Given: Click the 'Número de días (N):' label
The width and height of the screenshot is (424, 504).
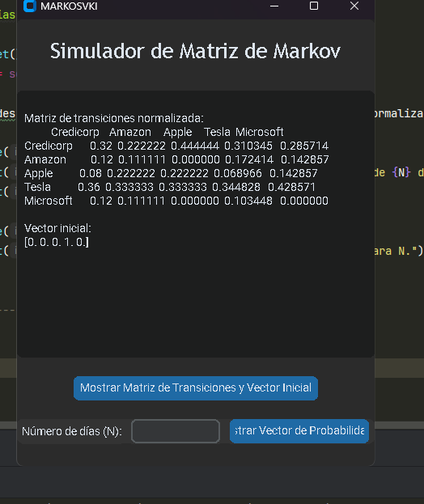Looking at the screenshot, I should (72, 431).
